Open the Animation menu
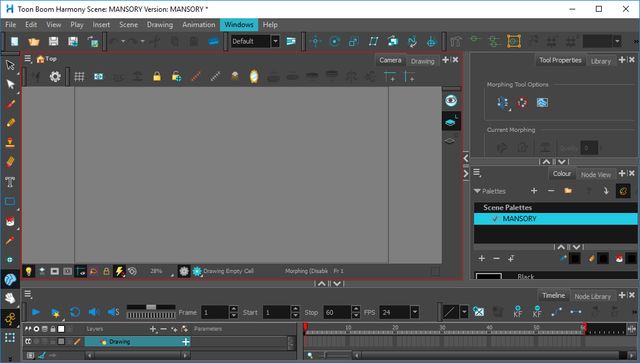This screenshot has width=640, height=363. (198, 24)
